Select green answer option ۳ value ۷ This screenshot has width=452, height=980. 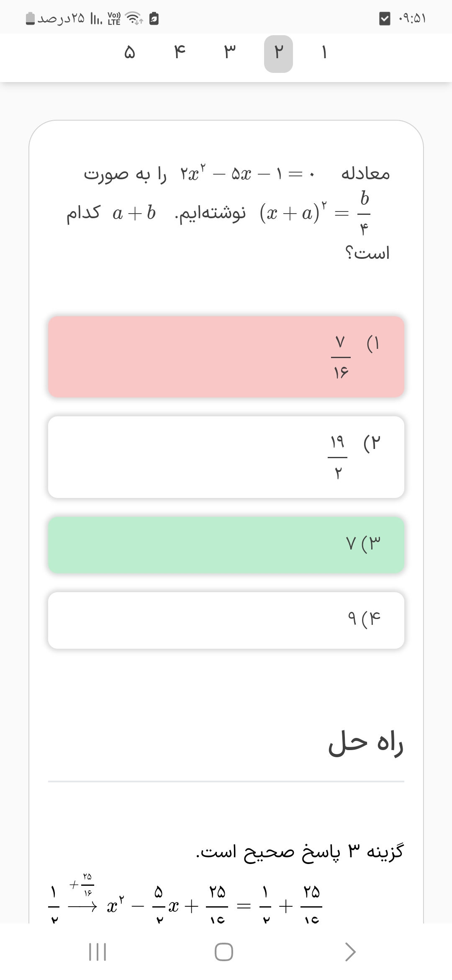point(226,544)
